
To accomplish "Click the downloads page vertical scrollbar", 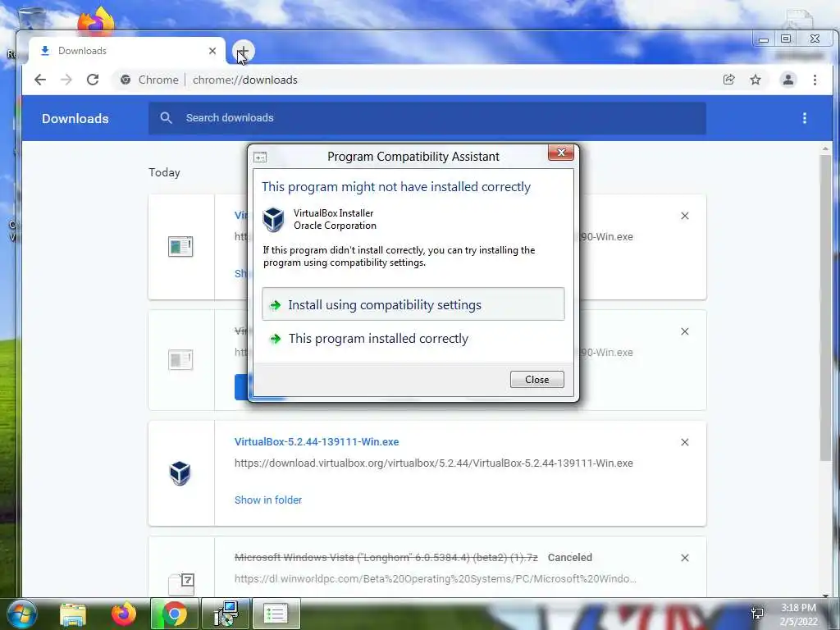I will click(x=825, y=308).
